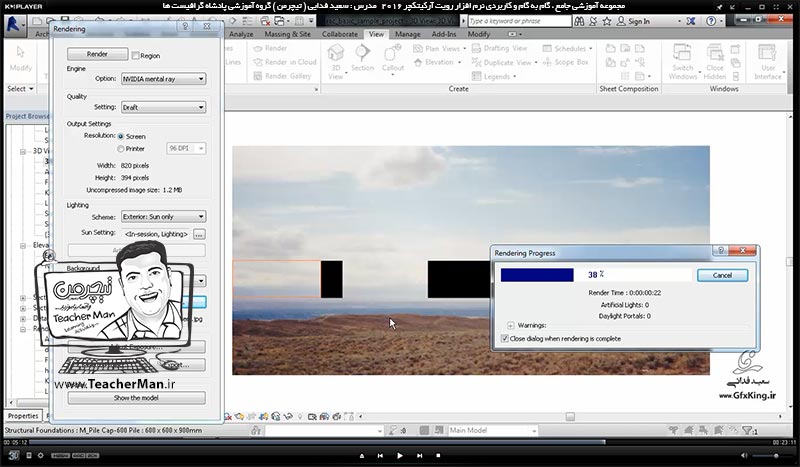This screenshot has width=800, height=467.
Task: Open the Collaborate ribbon tab
Action: point(340,34)
